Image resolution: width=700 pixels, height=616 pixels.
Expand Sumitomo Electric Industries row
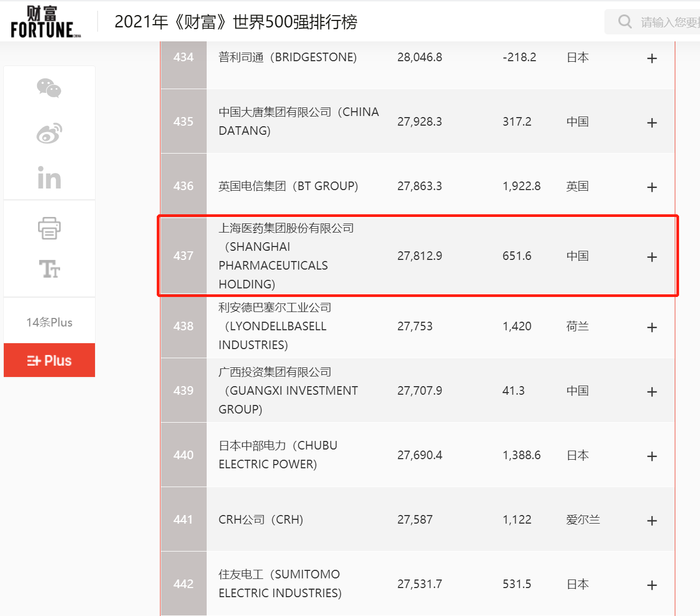652,585
